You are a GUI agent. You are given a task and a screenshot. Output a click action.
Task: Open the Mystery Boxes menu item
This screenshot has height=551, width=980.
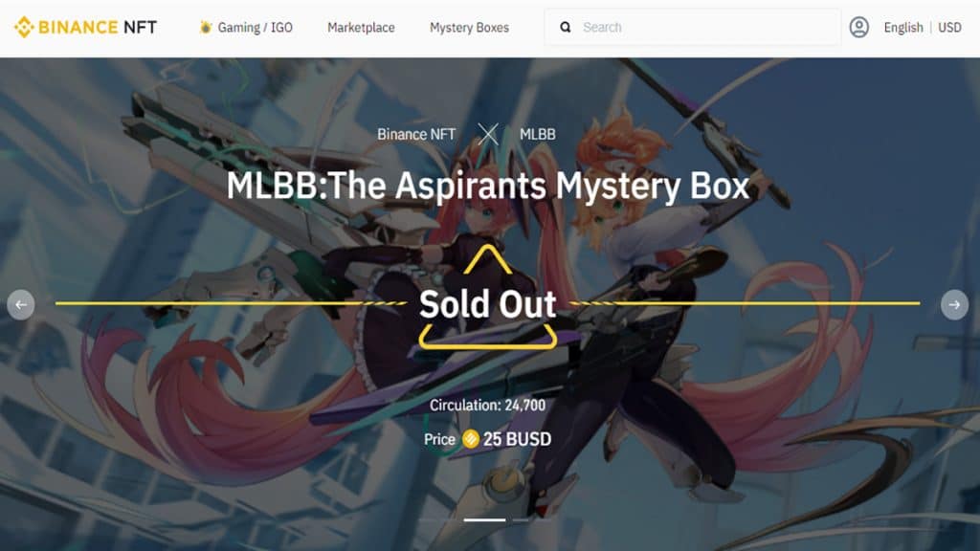(469, 28)
